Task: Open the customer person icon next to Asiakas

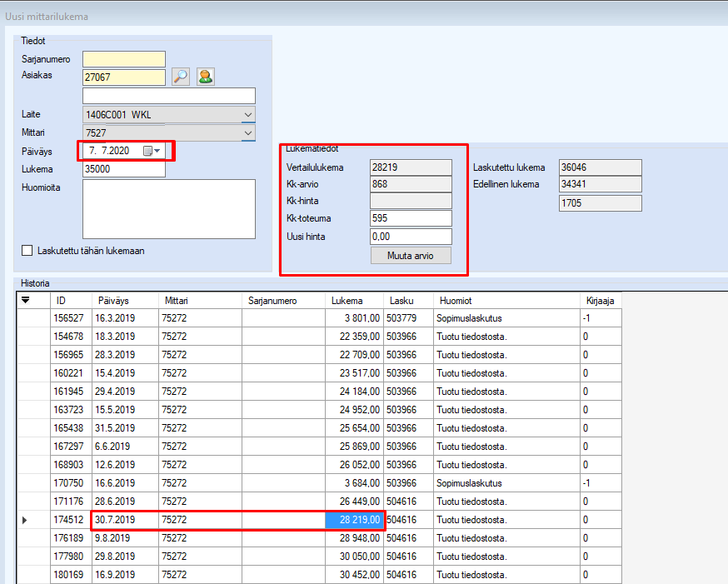Action: tap(205, 77)
